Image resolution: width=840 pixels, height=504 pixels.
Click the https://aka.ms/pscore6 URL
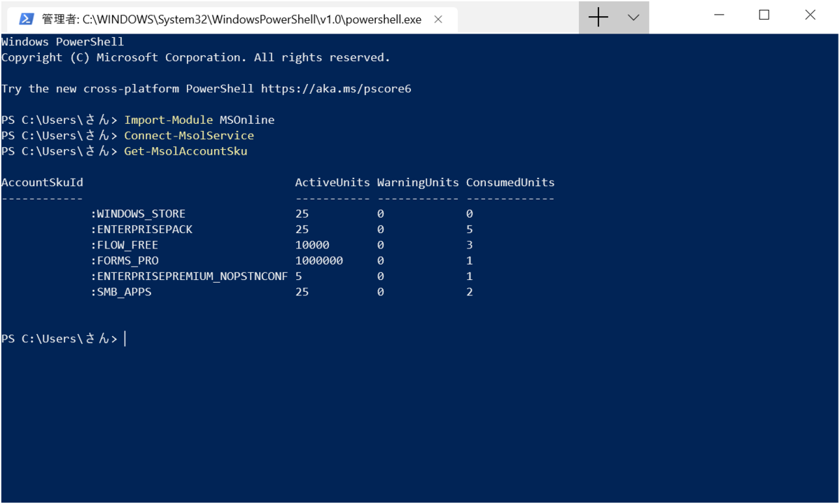coord(336,89)
